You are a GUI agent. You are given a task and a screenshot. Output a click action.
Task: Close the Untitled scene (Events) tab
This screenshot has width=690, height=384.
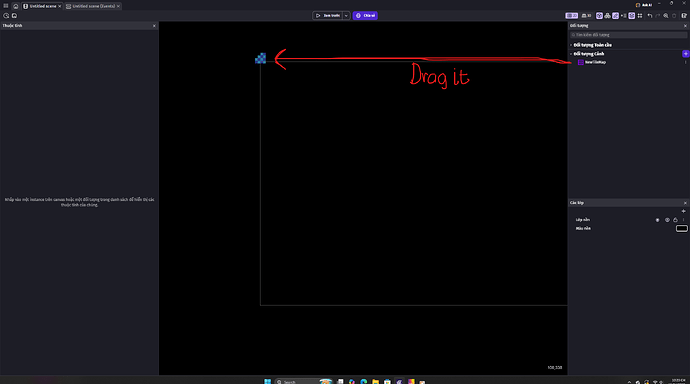tap(118, 6)
